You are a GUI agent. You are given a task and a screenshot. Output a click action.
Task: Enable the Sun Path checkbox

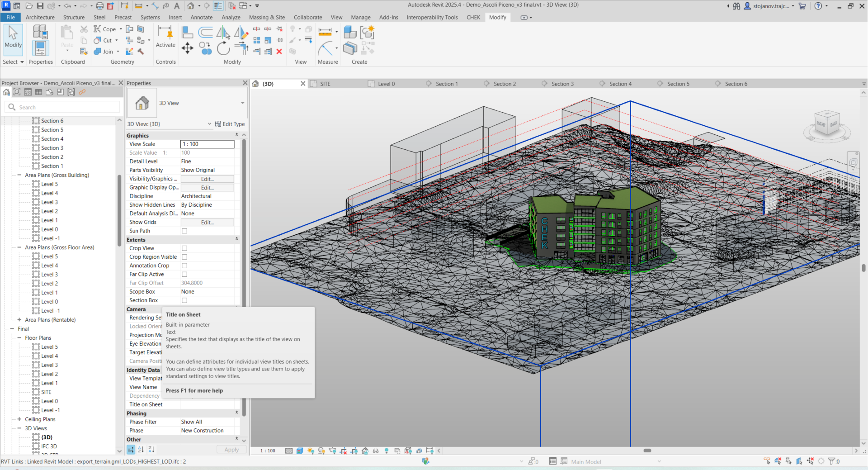pyautogui.click(x=184, y=231)
